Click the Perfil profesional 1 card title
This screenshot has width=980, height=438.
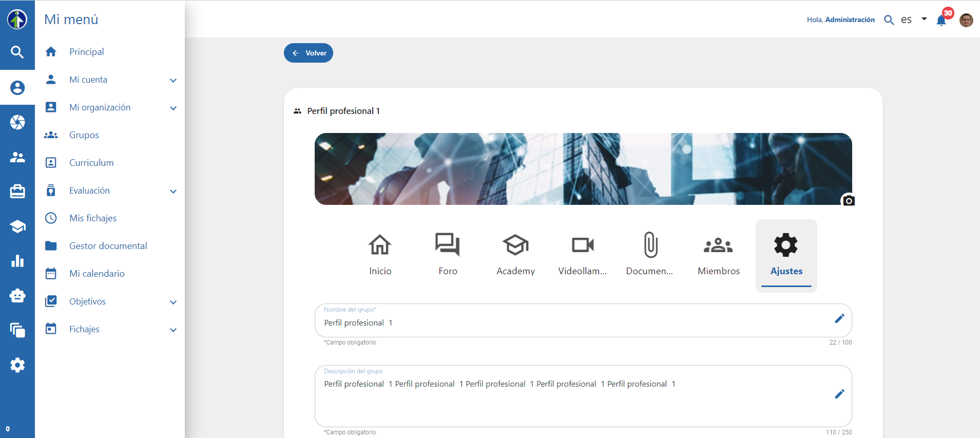point(343,111)
